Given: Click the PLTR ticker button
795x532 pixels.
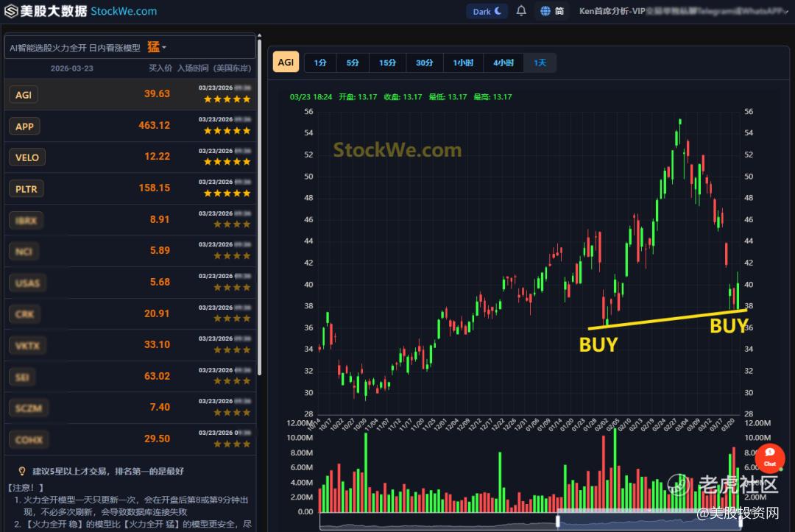Looking at the screenshot, I should [x=26, y=189].
